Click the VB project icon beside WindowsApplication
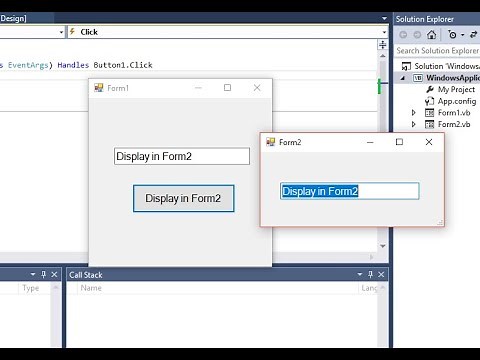 coord(418,78)
